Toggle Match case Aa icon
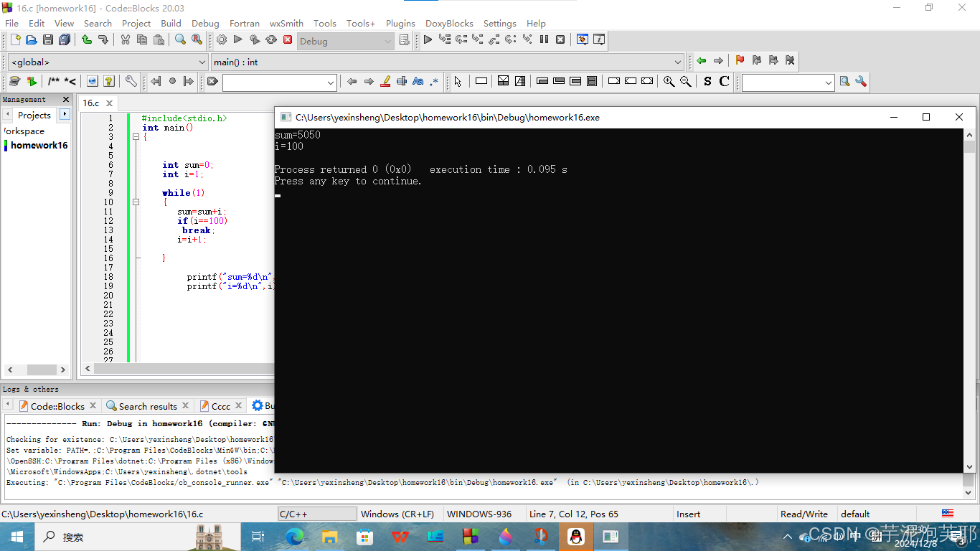Screen dimensions: 980x551 pyautogui.click(x=418, y=82)
